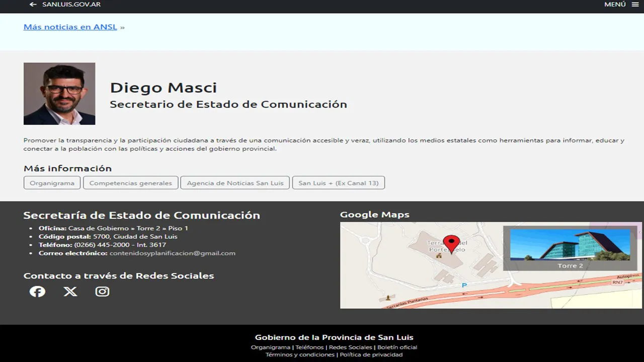Follow the Más noticias en ANSL link
Screen dimensions: 644x362
pos(70,27)
